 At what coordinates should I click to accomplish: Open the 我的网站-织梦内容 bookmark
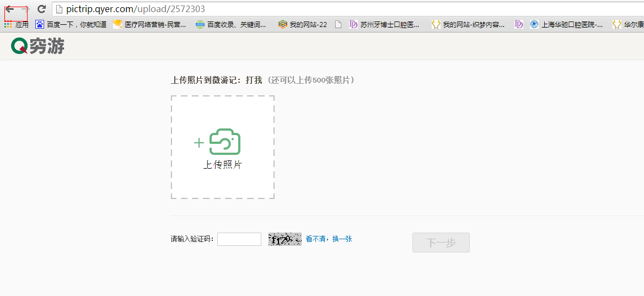pos(468,24)
